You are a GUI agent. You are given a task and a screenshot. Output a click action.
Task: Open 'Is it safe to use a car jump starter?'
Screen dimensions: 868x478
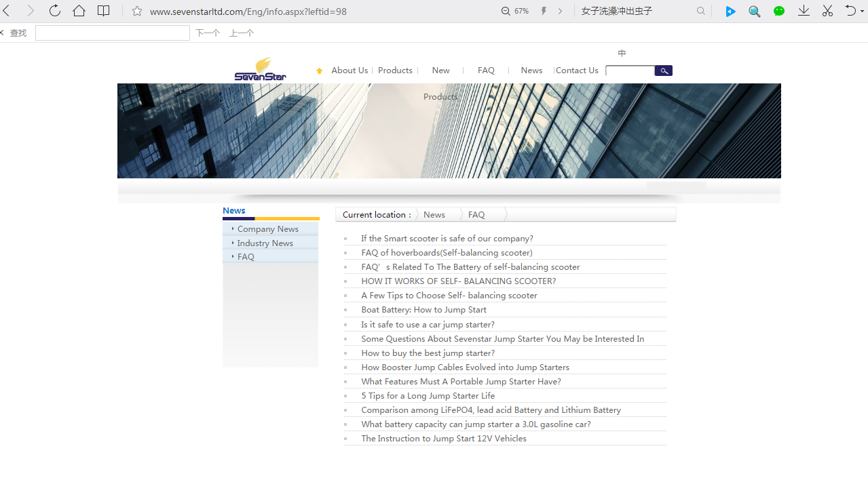[x=428, y=325]
